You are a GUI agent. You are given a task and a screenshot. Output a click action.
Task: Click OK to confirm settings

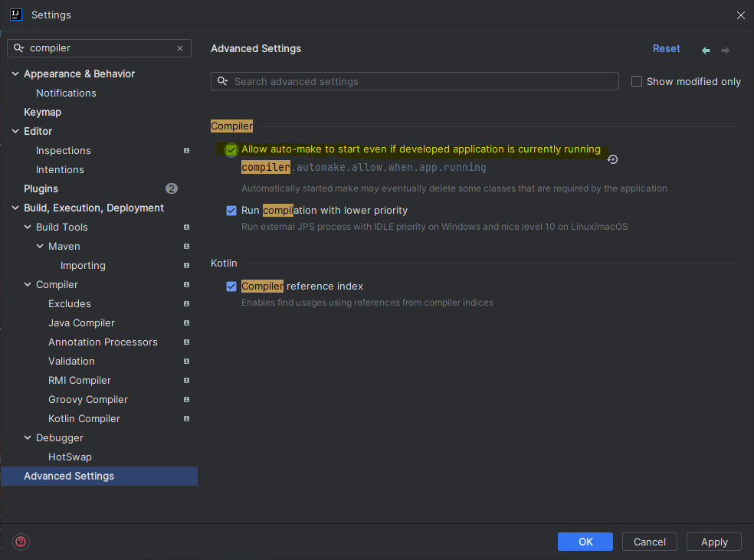[x=585, y=542]
